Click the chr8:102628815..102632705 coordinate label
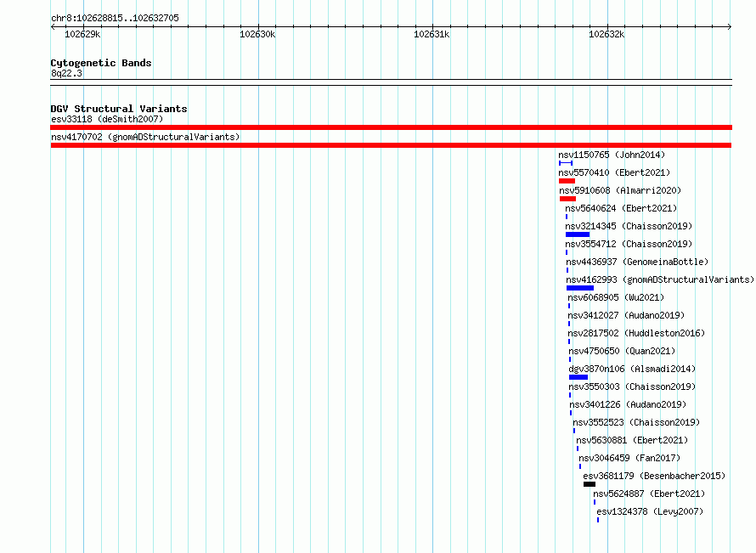756x553 pixels. (115, 18)
